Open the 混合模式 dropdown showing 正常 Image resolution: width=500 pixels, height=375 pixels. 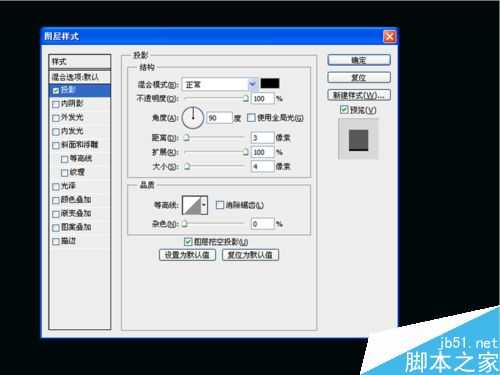click(220, 84)
